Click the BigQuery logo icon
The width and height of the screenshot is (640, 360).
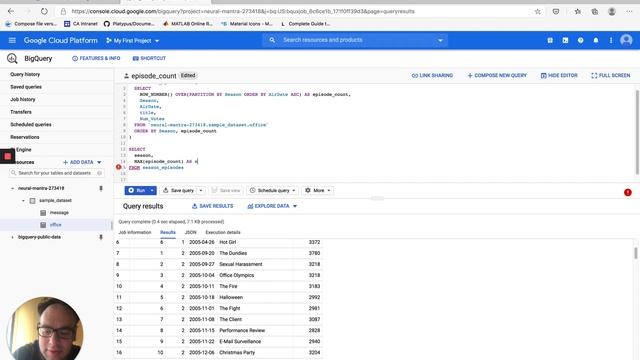[x=12, y=58]
